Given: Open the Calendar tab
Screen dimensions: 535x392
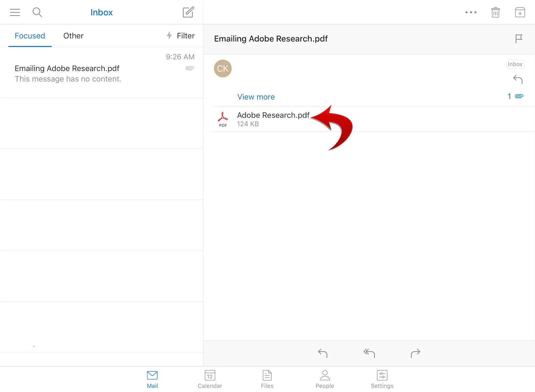Looking at the screenshot, I should [210, 379].
